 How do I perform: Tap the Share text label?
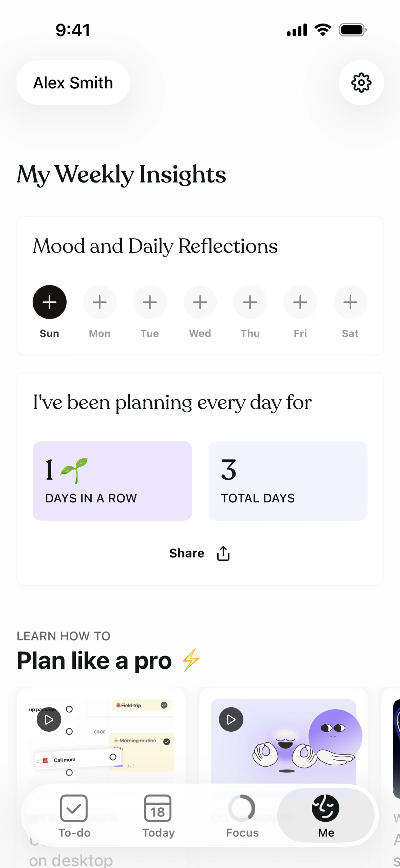coord(186,553)
